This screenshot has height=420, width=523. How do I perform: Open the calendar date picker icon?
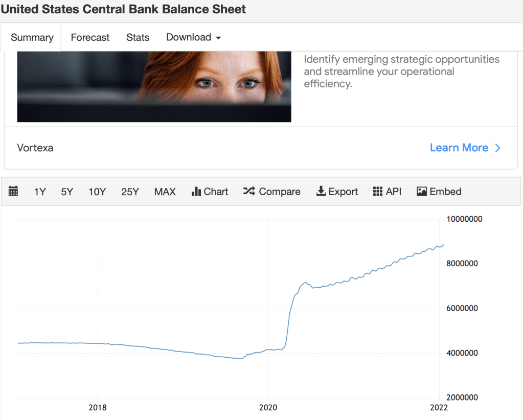click(13, 192)
